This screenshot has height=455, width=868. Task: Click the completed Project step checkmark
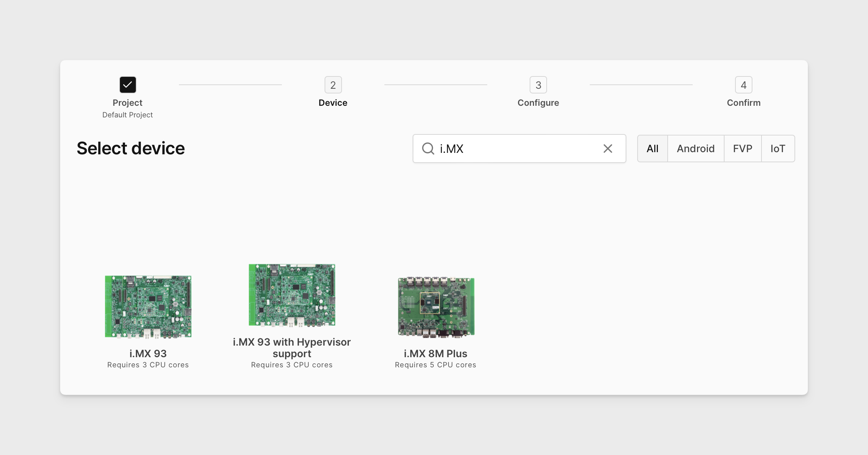[x=128, y=85]
